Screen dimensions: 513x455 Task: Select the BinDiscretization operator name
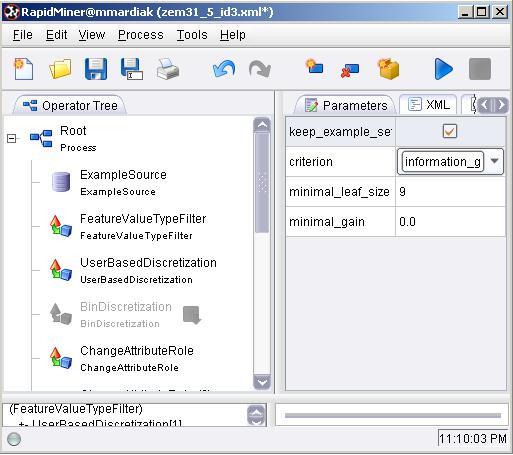click(x=126, y=307)
